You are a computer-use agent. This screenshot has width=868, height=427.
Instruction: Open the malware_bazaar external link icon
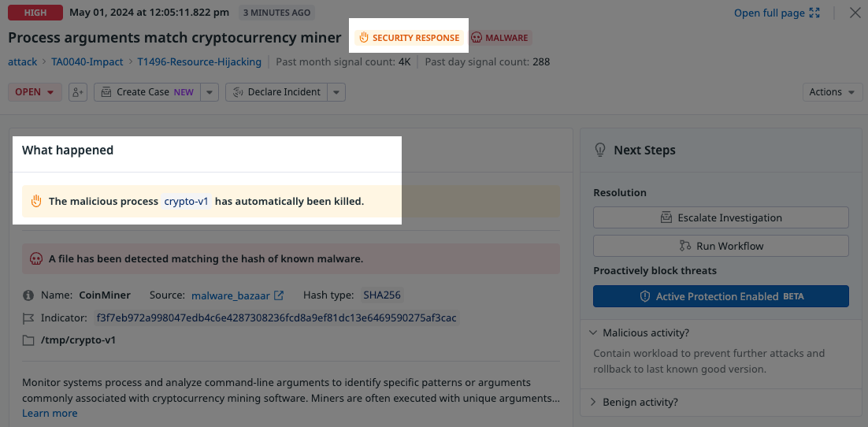coord(279,295)
